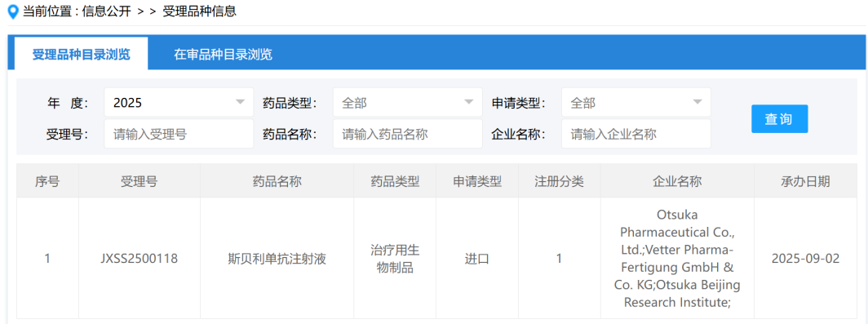Click the 药品类型 dropdown arrow

[x=469, y=103]
